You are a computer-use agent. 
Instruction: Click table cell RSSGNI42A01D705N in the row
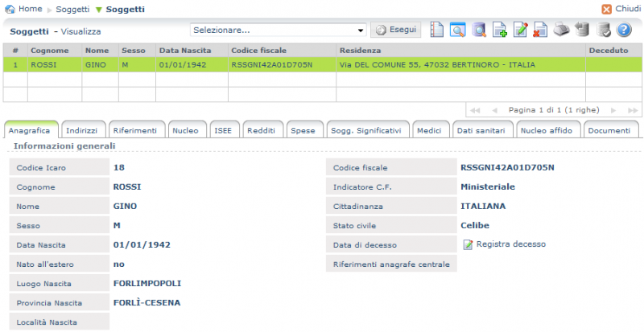click(282, 65)
